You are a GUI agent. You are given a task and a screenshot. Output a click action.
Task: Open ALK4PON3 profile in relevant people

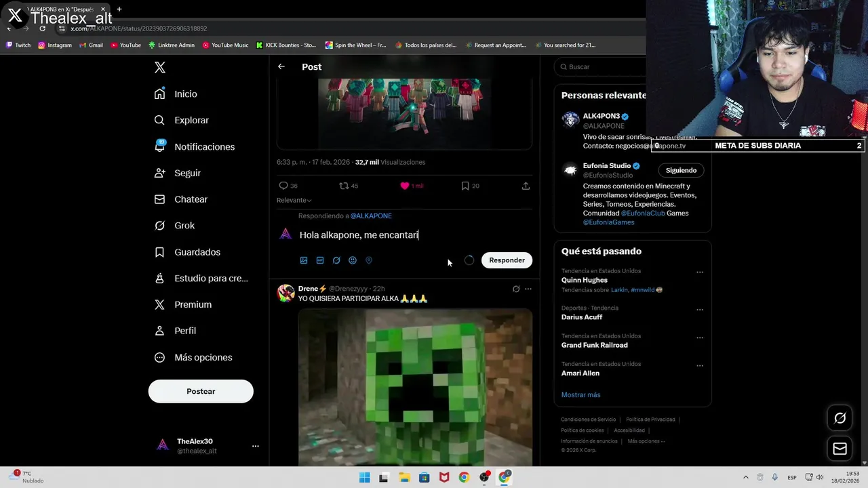point(603,116)
